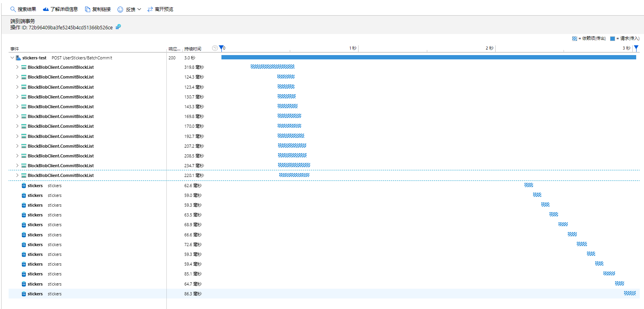Click the timeline bar of the 86.3 毫秒 stickers call
This screenshot has height=309, width=644.
[x=630, y=293]
